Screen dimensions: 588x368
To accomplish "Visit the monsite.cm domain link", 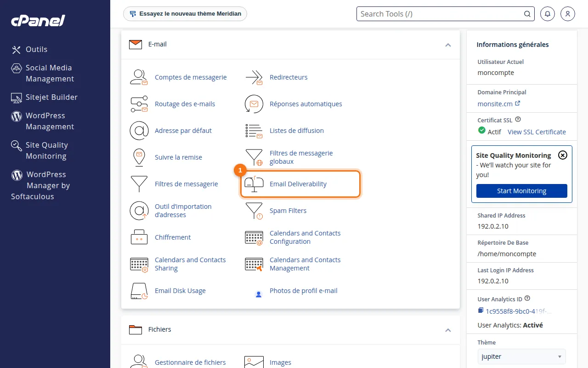I will pyautogui.click(x=499, y=104).
